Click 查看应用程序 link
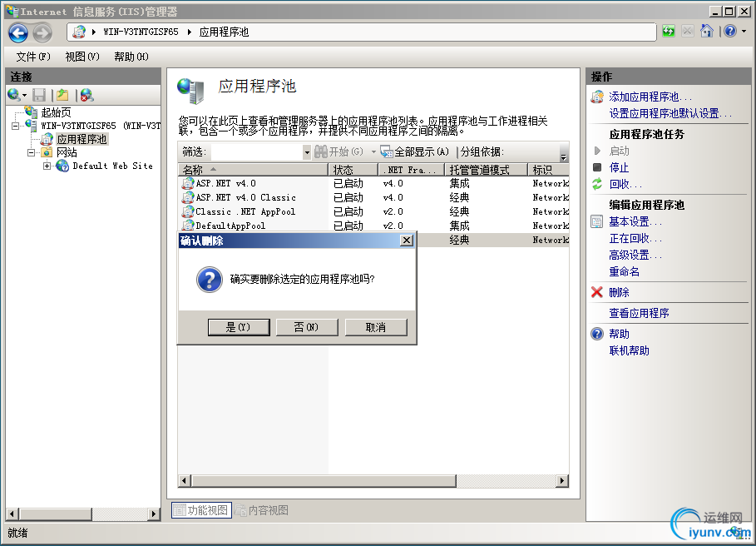Screen dimensions: 756x546 click(639, 313)
